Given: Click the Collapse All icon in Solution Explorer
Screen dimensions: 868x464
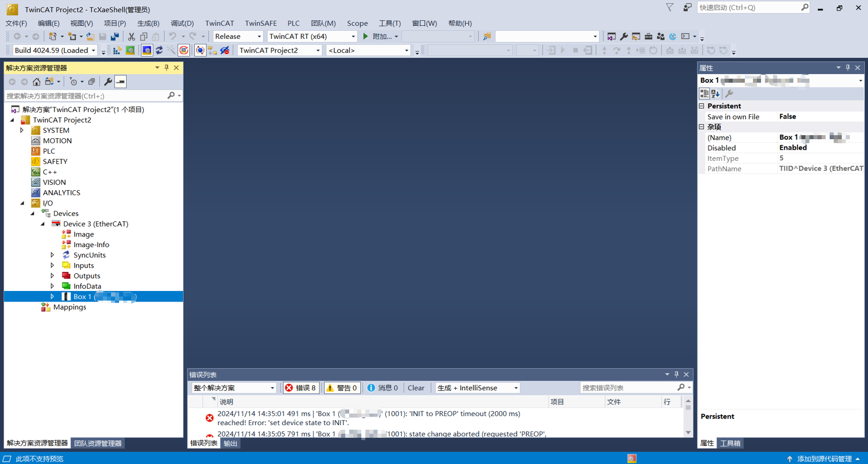Looking at the screenshot, I should pos(91,82).
